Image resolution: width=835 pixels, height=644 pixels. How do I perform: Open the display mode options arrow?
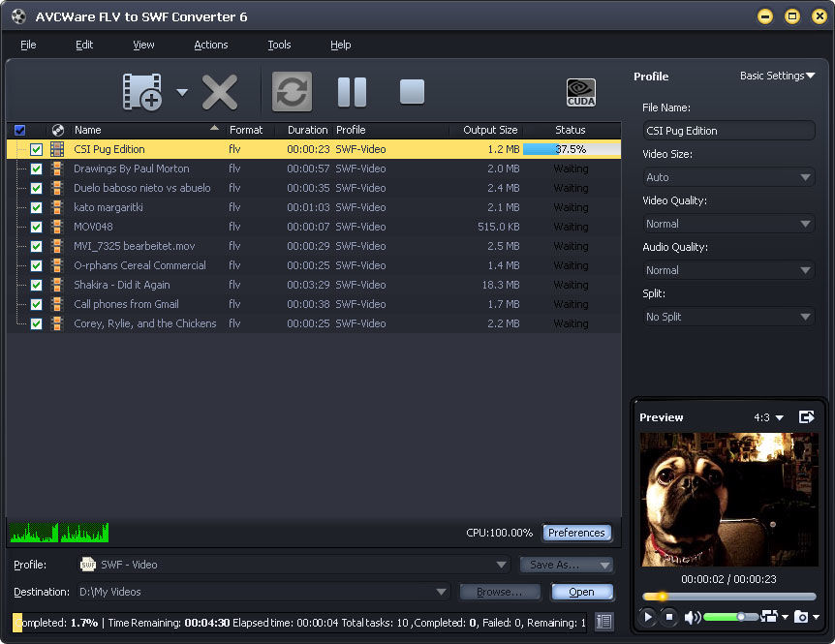[785, 617]
